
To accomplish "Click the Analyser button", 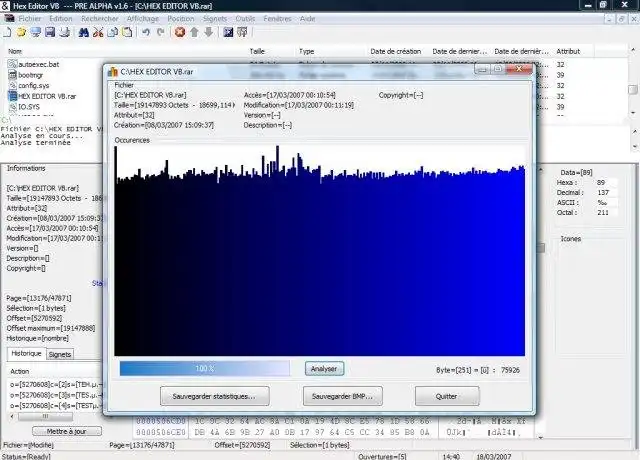I will tap(324, 369).
